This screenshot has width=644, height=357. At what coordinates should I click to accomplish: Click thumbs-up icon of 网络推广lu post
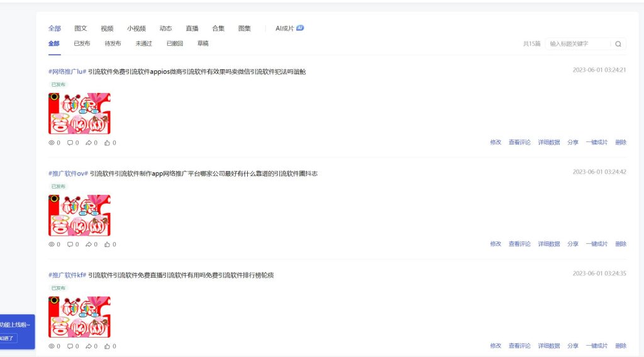pyautogui.click(x=107, y=143)
